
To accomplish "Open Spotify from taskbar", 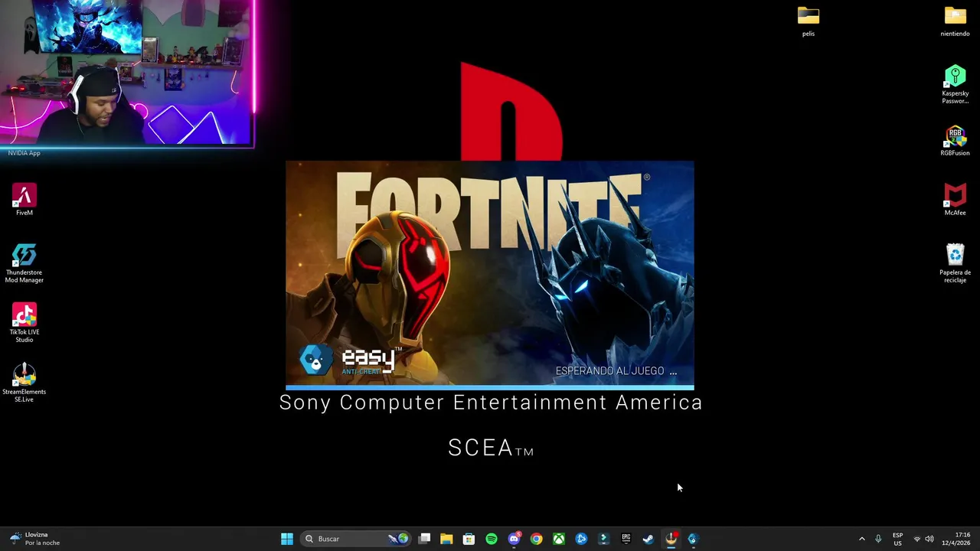I will coord(492,539).
